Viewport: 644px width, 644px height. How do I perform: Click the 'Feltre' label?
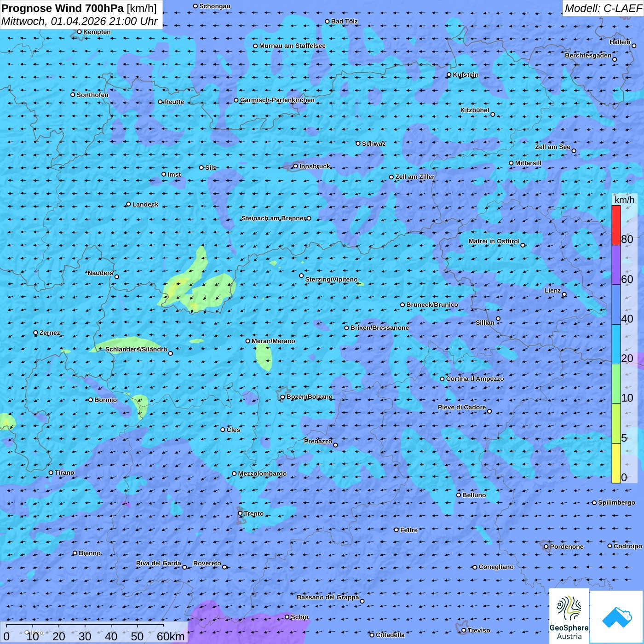(408, 530)
